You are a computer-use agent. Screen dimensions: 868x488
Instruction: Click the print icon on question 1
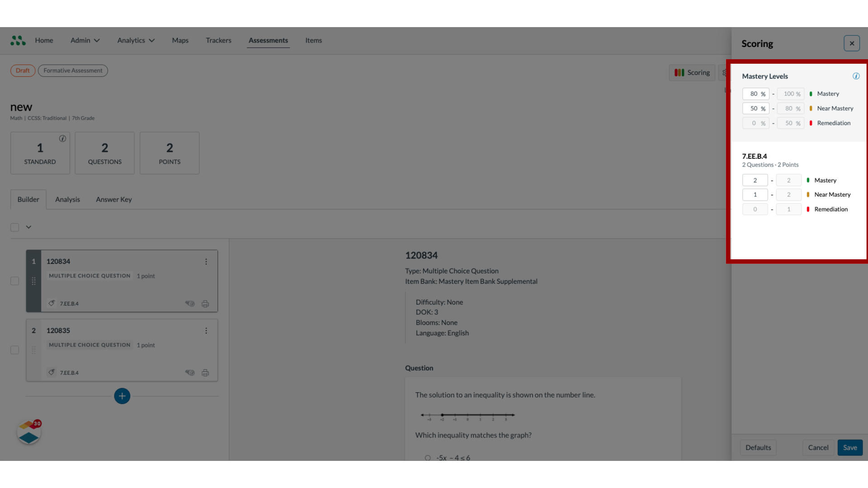pos(205,303)
